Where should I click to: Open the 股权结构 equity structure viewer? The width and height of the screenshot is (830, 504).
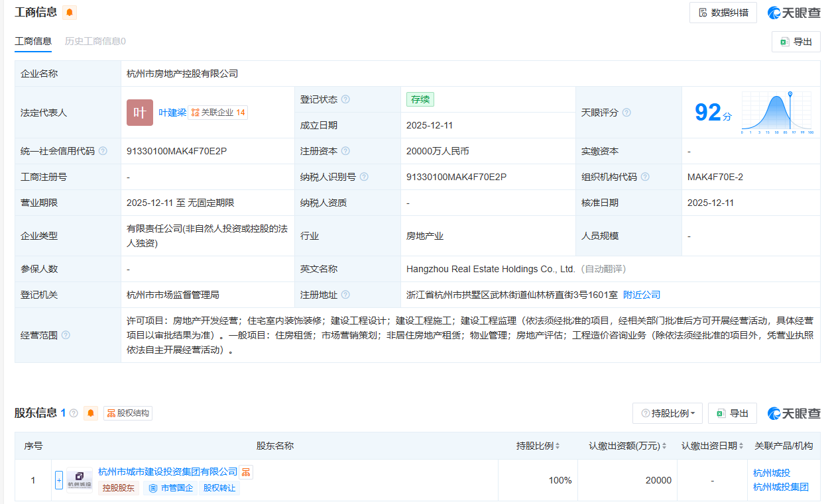click(127, 413)
